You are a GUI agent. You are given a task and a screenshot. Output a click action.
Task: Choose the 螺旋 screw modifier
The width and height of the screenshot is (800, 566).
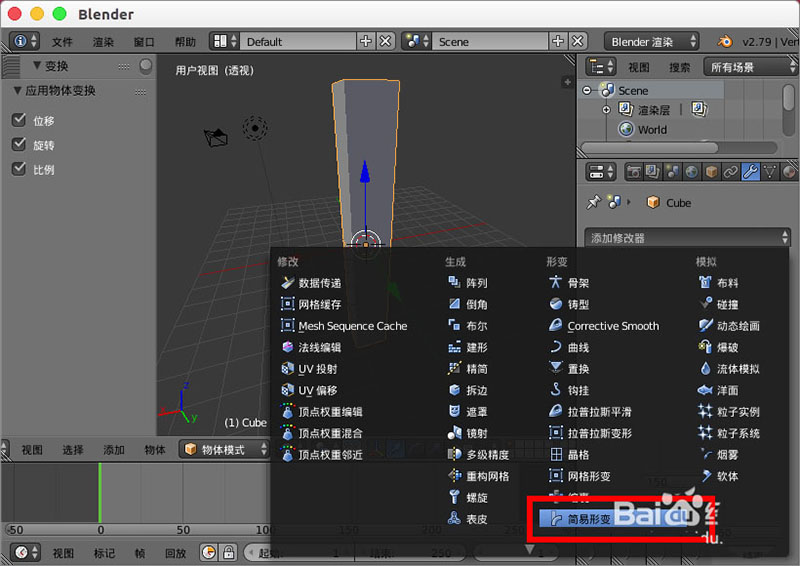(468, 498)
